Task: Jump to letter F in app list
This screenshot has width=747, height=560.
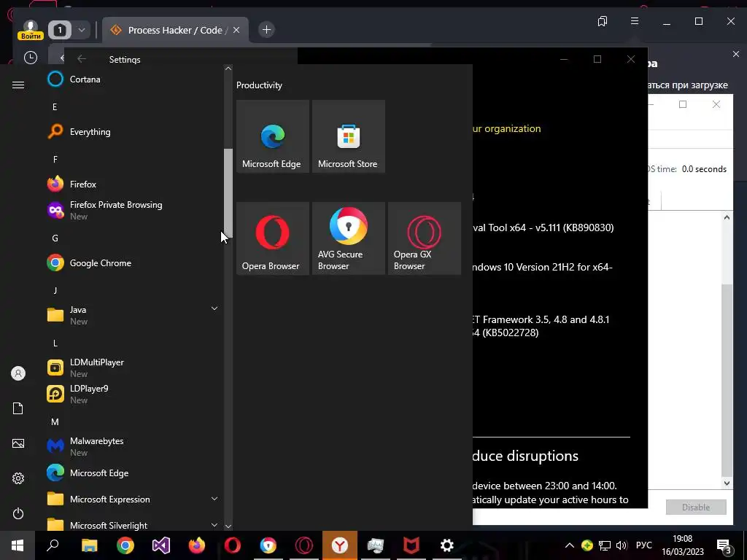Action: point(55,160)
